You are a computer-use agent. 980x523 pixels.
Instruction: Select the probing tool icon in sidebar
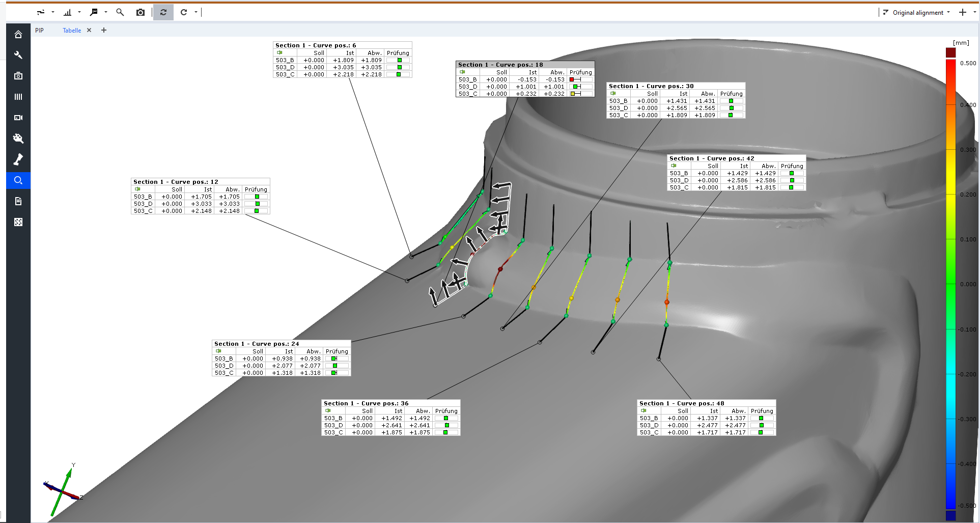click(x=18, y=159)
